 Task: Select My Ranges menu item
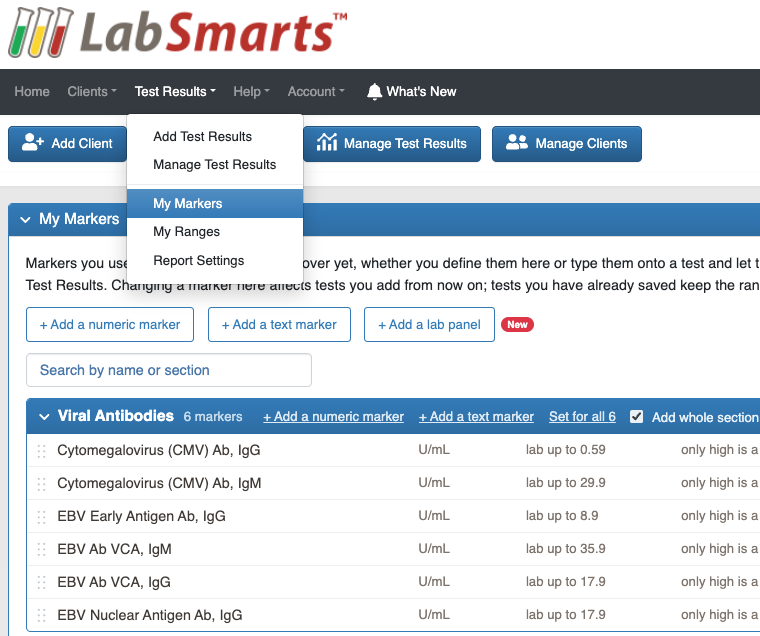tap(215, 231)
